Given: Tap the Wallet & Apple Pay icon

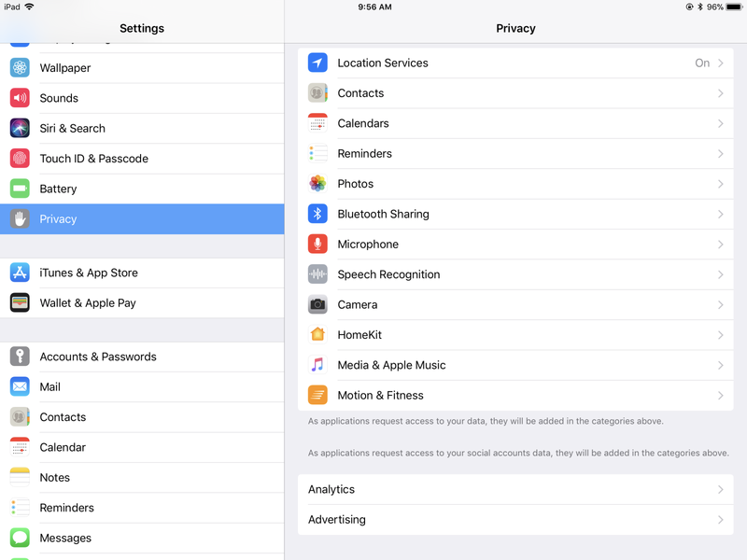Looking at the screenshot, I should pyautogui.click(x=20, y=302).
